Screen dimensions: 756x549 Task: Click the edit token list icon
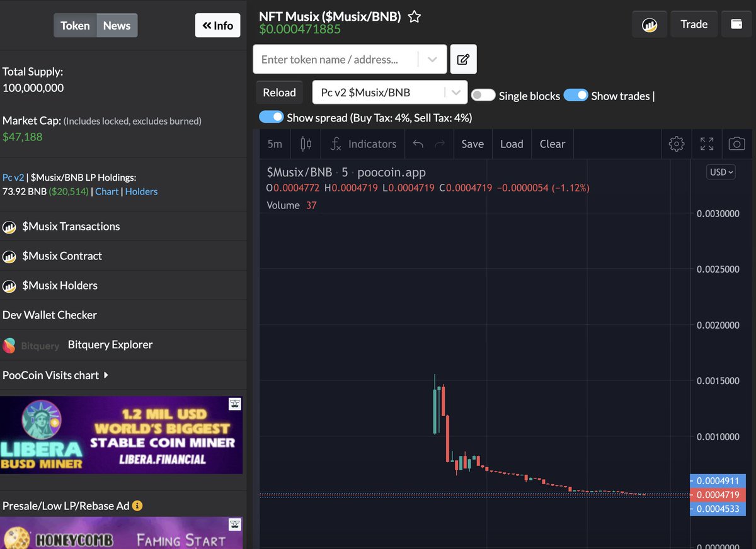463,59
